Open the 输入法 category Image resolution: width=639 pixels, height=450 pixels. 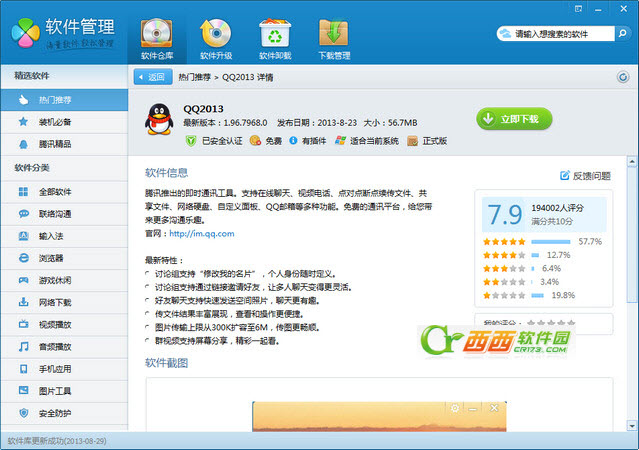[x=64, y=236]
